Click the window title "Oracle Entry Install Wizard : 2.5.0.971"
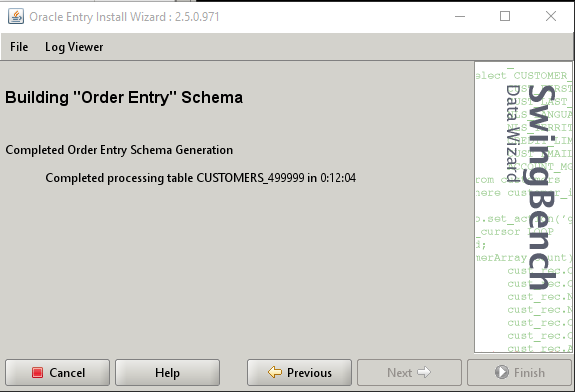The image size is (575, 392). (124, 17)
